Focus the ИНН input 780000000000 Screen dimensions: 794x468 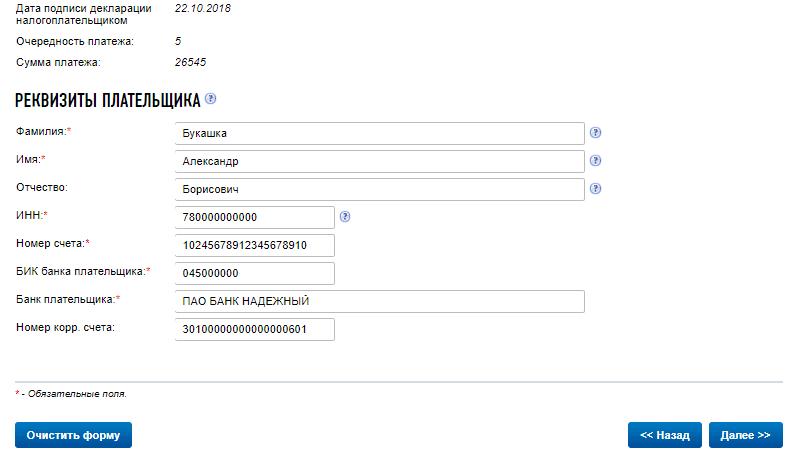coord(255,217)
